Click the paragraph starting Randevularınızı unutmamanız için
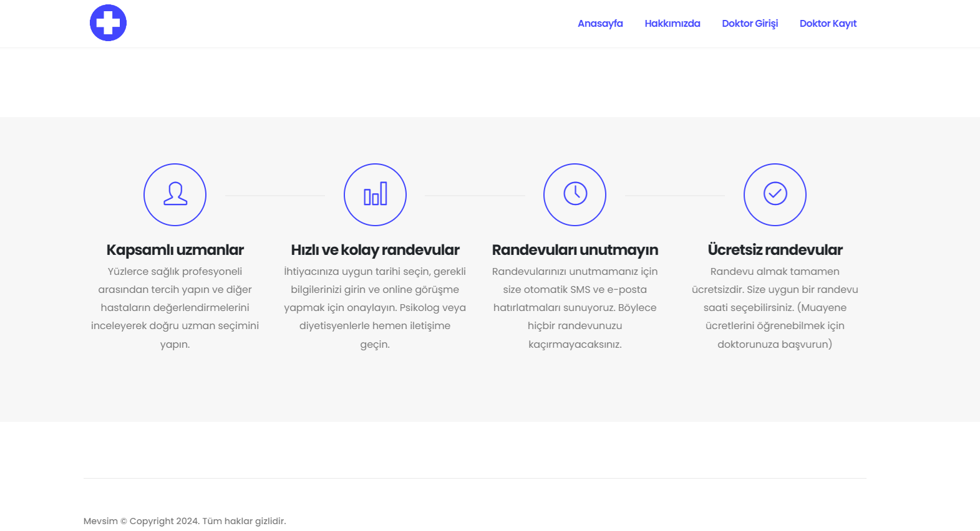This screenshot has width=980, height=531. click(x=575, y=308)
